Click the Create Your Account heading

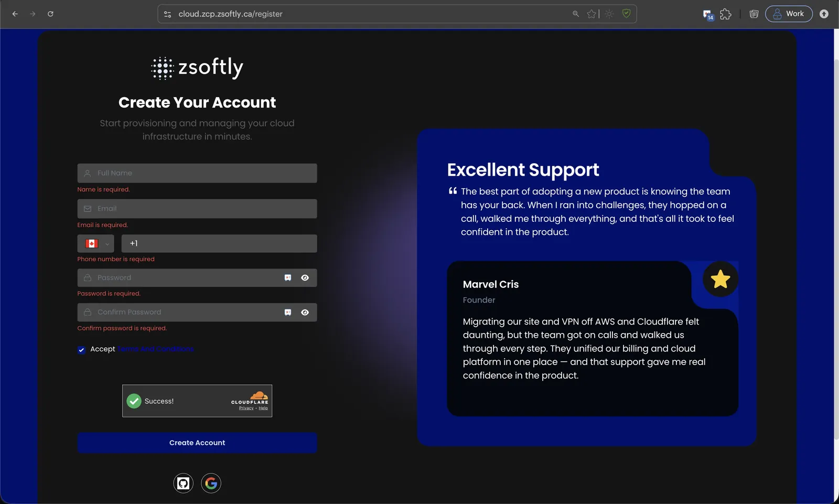(x=197, y=102)
